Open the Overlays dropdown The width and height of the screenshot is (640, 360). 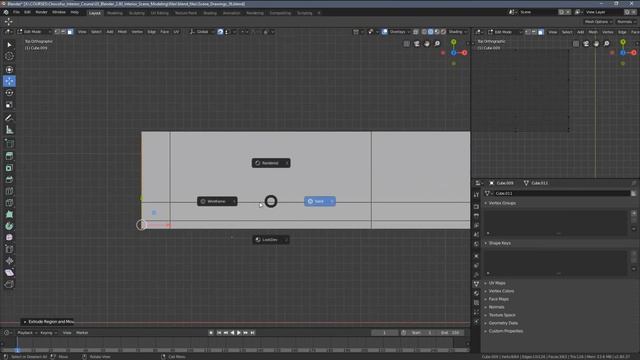[399, 32]
